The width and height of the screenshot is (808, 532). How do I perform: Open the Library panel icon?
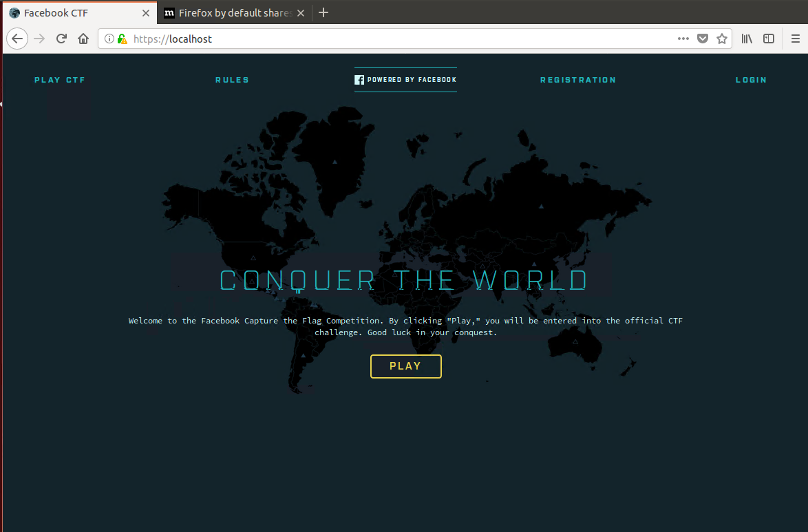tap(746, 39)
